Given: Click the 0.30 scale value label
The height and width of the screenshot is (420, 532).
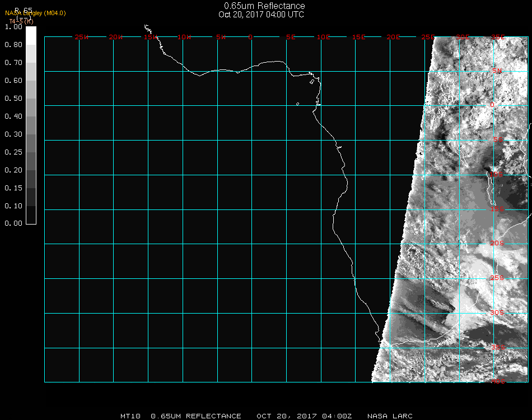Looking at the screenshot, I should click(13, 134).
